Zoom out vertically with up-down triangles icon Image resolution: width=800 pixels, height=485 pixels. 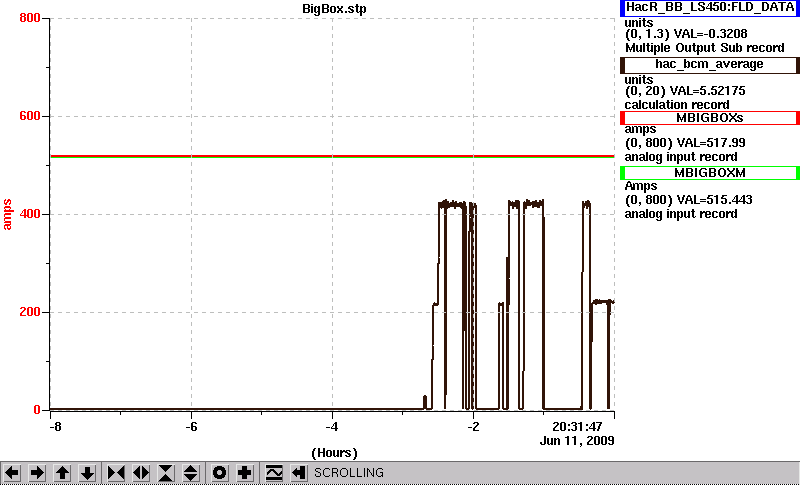point(191,473)
